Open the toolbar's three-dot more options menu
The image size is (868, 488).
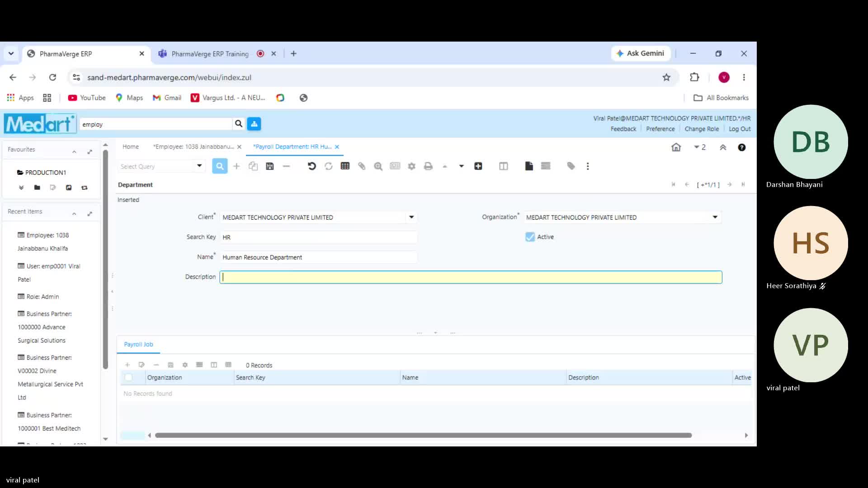(588, 166)
